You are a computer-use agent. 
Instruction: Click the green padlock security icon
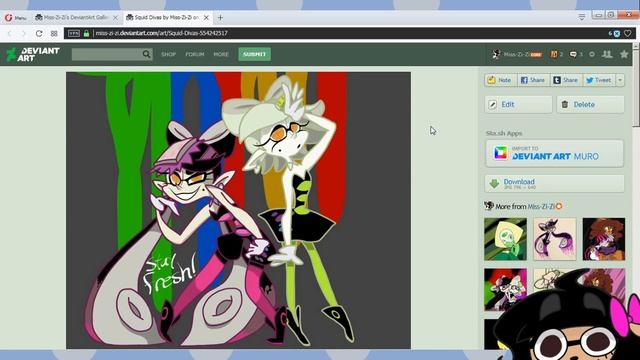click(x=86, y=33)
